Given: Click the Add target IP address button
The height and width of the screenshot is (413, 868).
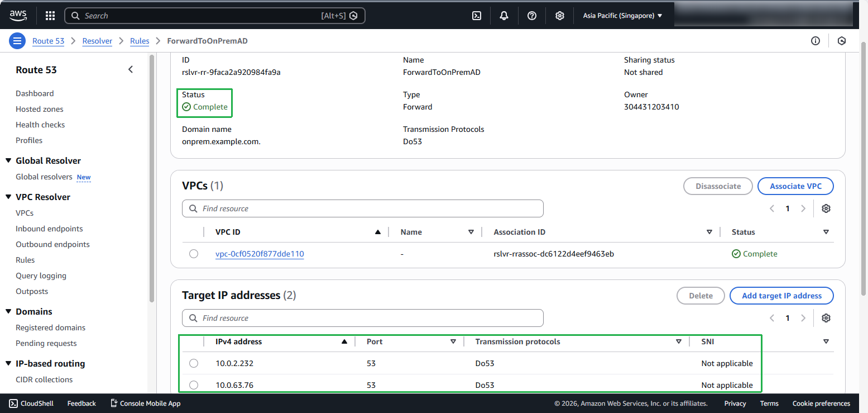Looking at the screenshot, I should click(x=781, y=296).
